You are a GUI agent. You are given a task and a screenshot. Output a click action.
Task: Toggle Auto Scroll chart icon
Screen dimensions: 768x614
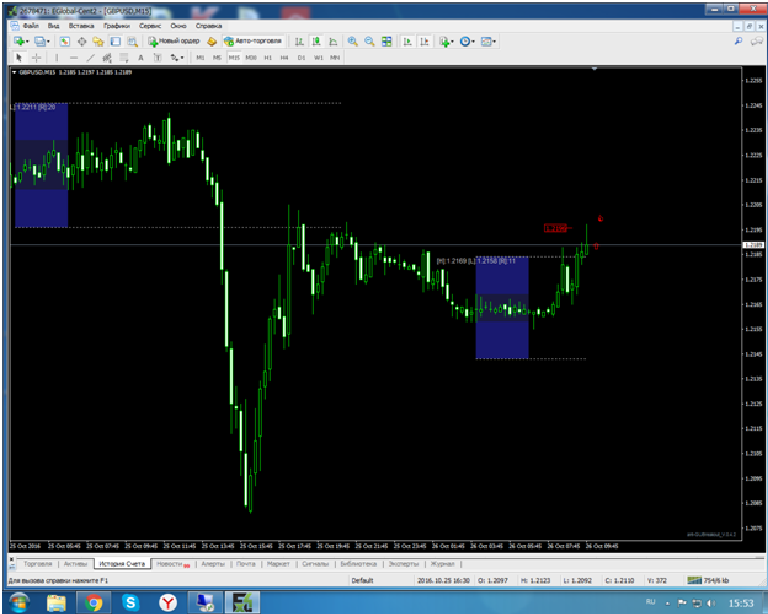(407, 42)
